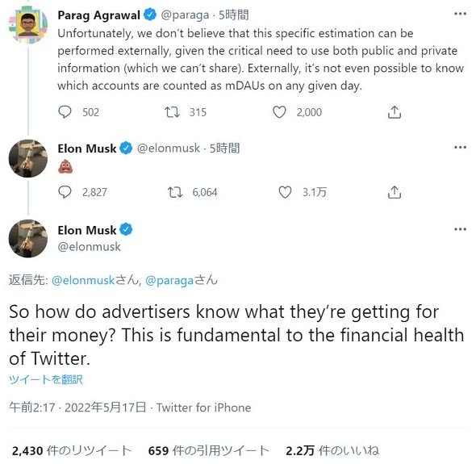Image resolution: width=476 pixels, height=464 pixels.
Task: Open more options on the emoji tweet
Action: point(460,148)
